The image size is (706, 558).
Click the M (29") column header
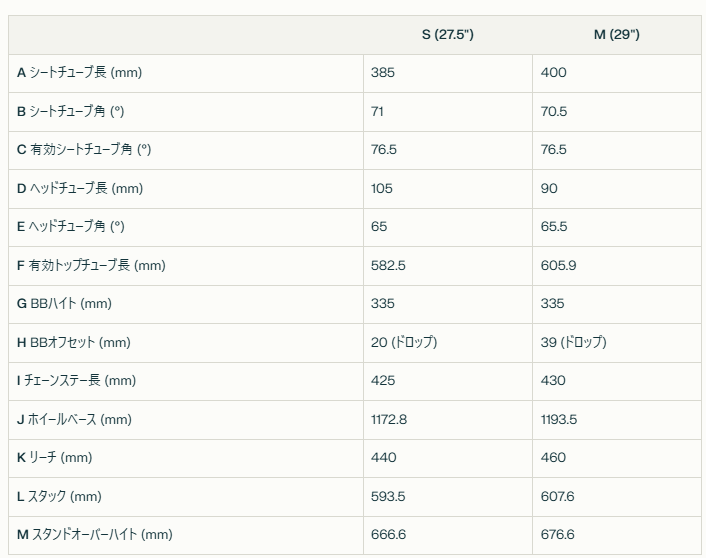616,35
